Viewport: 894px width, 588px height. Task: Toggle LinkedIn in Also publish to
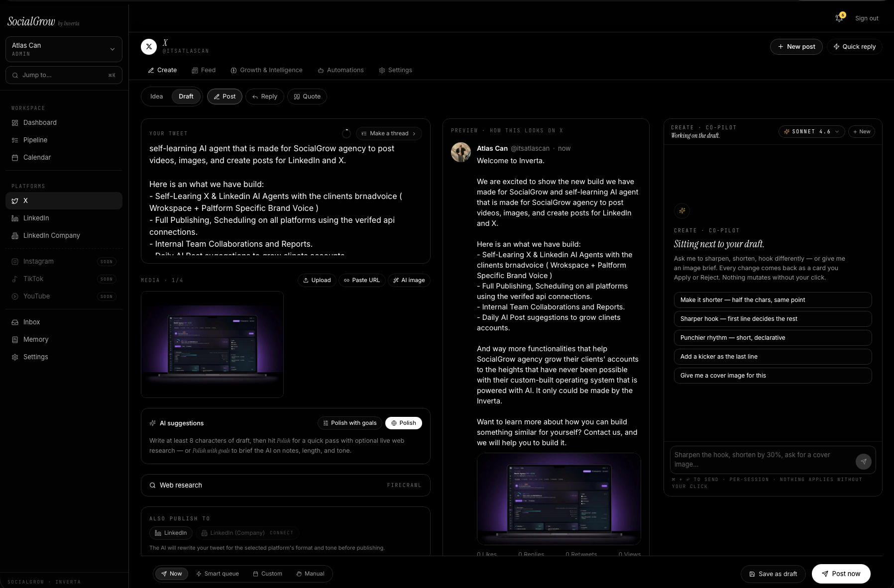[x=171, y=533]
